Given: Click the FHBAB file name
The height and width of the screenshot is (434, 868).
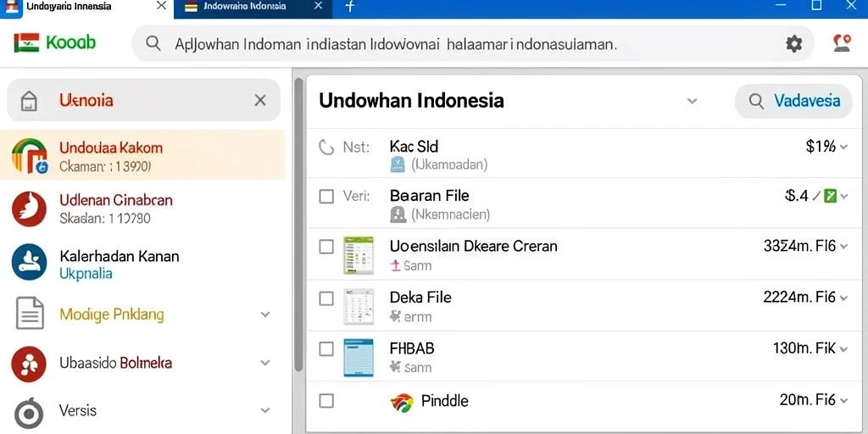Looking at the screenshot, I should point(412,348).
